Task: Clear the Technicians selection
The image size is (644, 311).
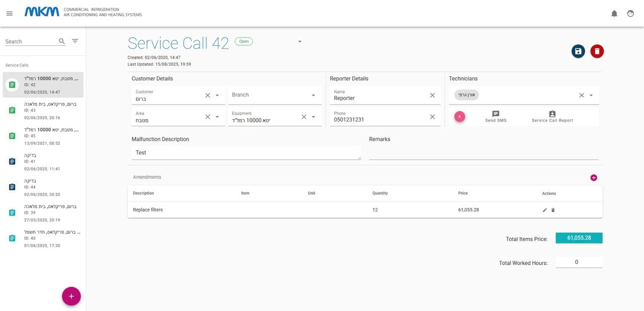Action: pyautogui.click(x=582, y=95)
